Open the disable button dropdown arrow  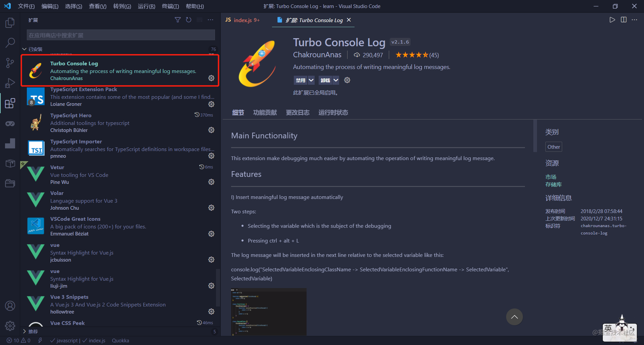[311, 80]
